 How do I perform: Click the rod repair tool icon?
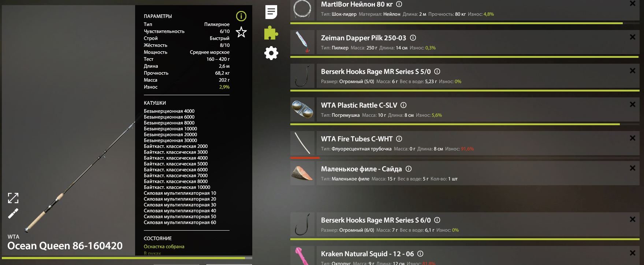click(x=13, y=213)
